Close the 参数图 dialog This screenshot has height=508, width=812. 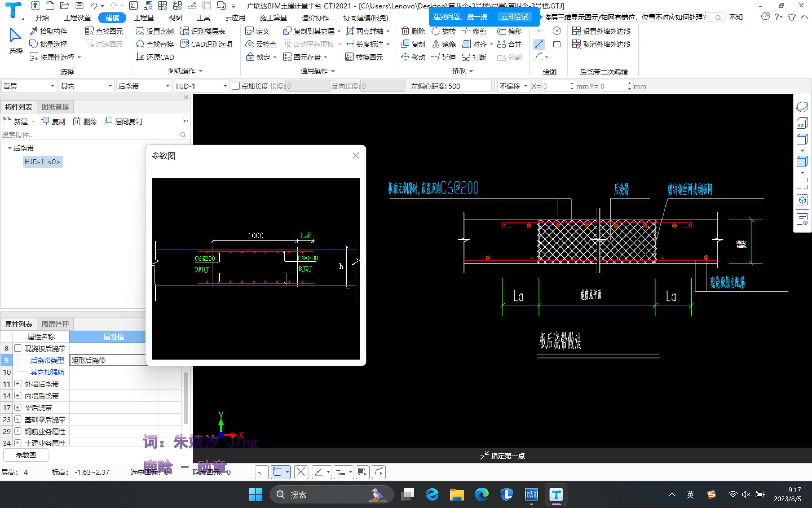[x=356, y=156]
